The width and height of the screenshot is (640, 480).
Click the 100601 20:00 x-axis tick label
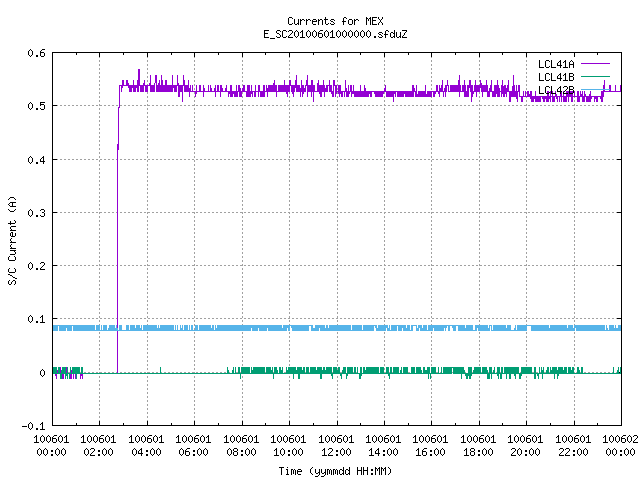[x=525, y=446]
